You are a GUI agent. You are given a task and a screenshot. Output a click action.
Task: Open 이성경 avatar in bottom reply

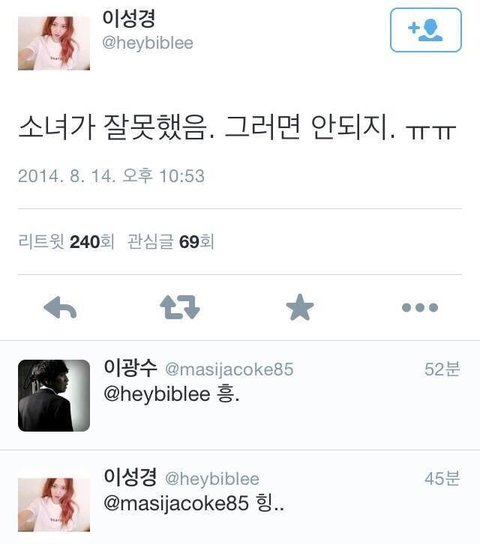click(x=54, y=505)
